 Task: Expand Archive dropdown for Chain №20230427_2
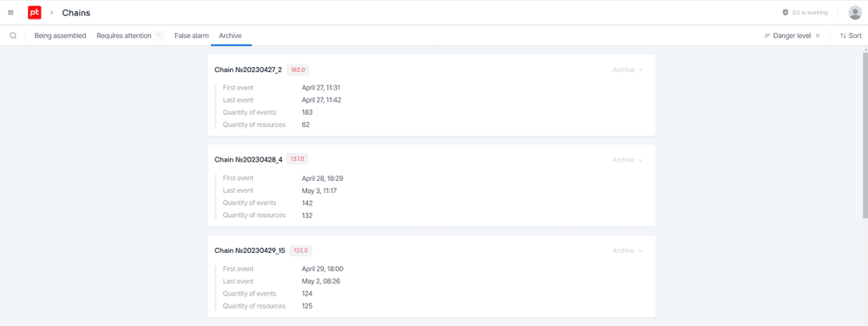pyautogui.click(x=628, y=70)
